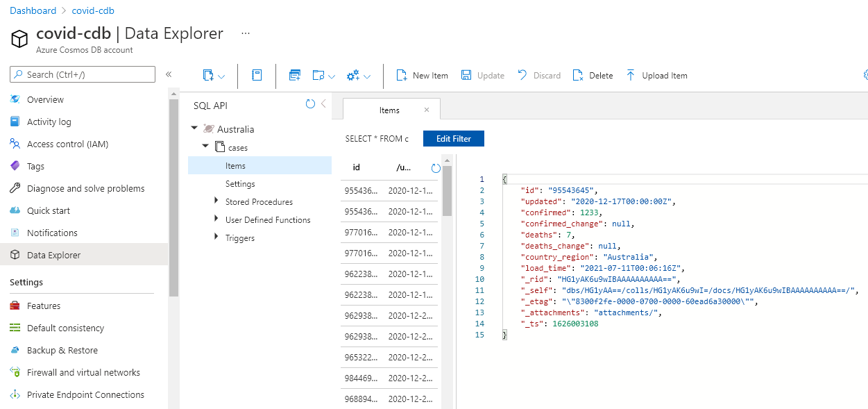Expand the Stored Procedures node

[216, 201]
